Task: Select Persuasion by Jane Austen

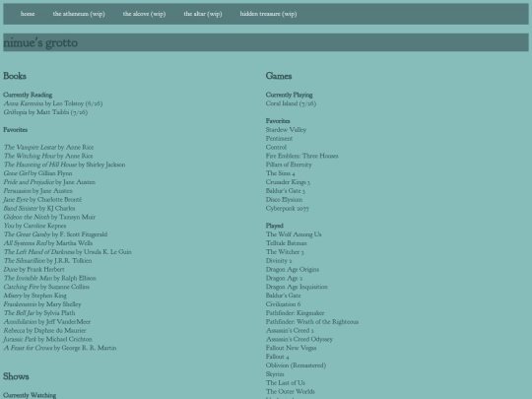Action: click(38, 191)
